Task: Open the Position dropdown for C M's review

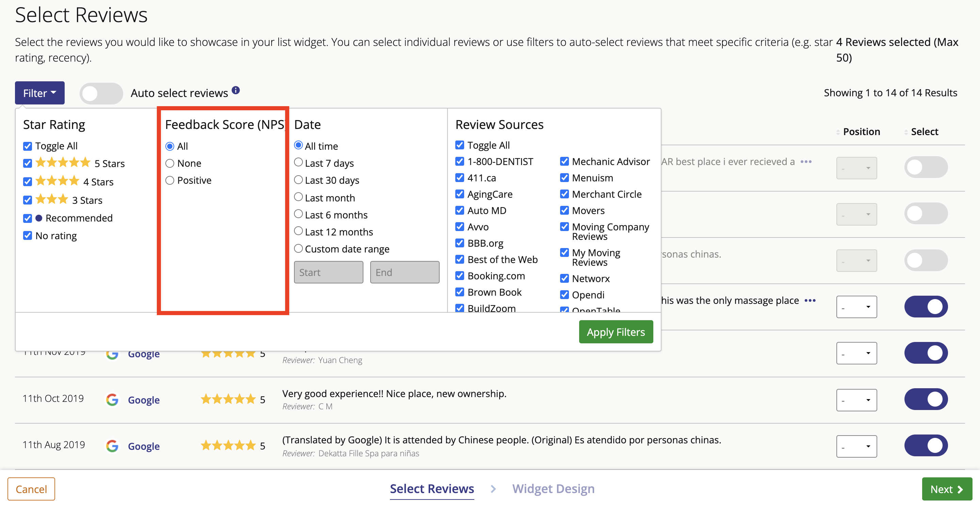Action: 856,400
